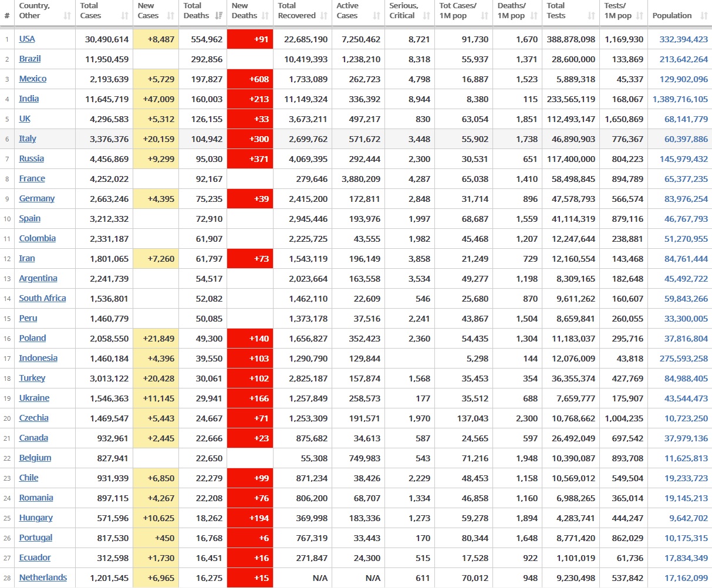The image size is (712, 588).
Task: Select the Active Cases column header text
Action: (347, 11)
